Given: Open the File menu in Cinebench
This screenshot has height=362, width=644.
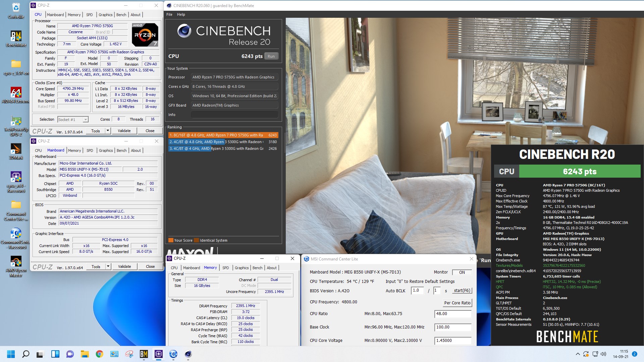Looking at the screenshot, I should point(169,14).
